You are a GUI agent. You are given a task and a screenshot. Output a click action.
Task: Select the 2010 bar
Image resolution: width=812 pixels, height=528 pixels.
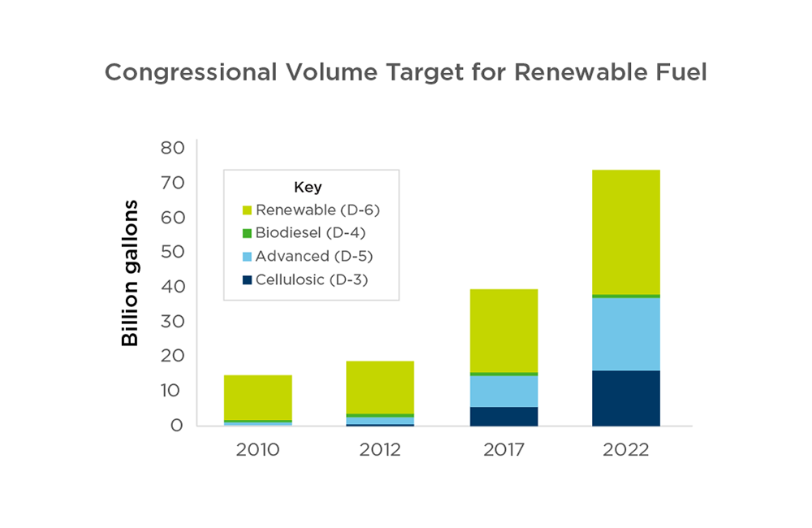coord(257,398)
